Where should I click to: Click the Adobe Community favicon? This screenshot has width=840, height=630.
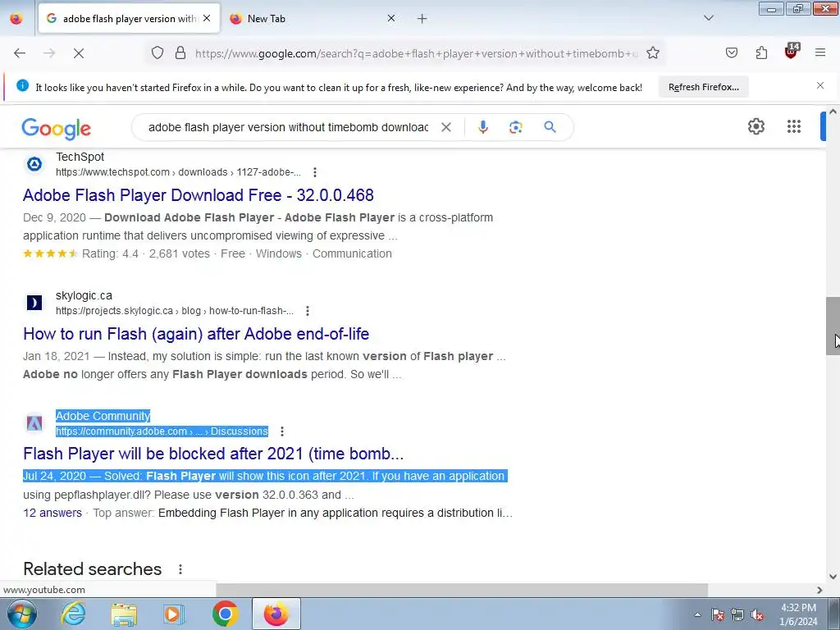34,423
